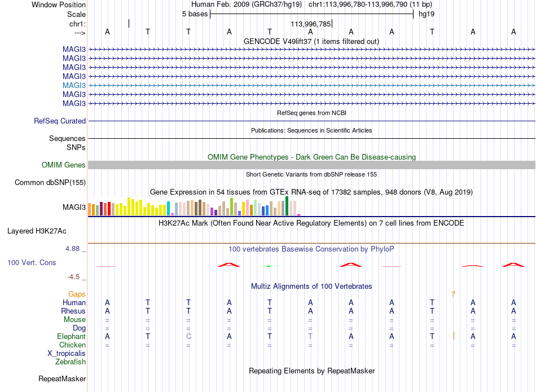Viewport: 536px width, 392px height.
Task: Select the gray OMIM Genes item bar
Action: pos(311,165)
